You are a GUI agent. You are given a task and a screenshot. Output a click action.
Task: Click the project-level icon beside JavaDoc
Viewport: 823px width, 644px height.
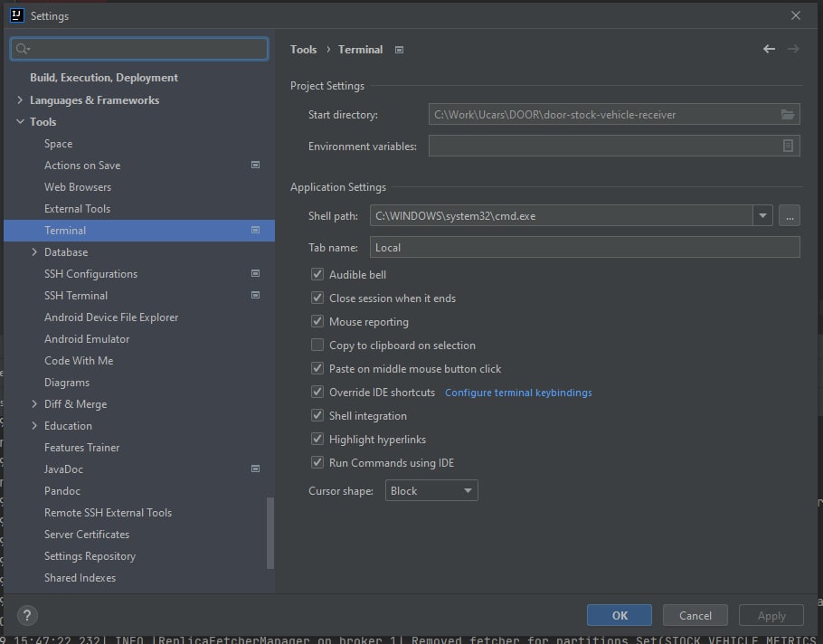tap(256, 469)
